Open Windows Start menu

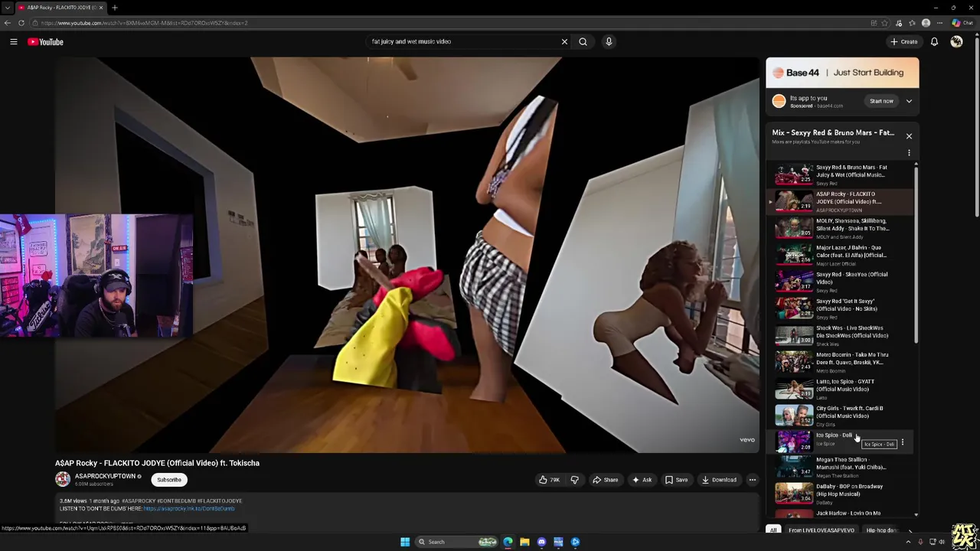pyautogui.click(x=405, y=542)
